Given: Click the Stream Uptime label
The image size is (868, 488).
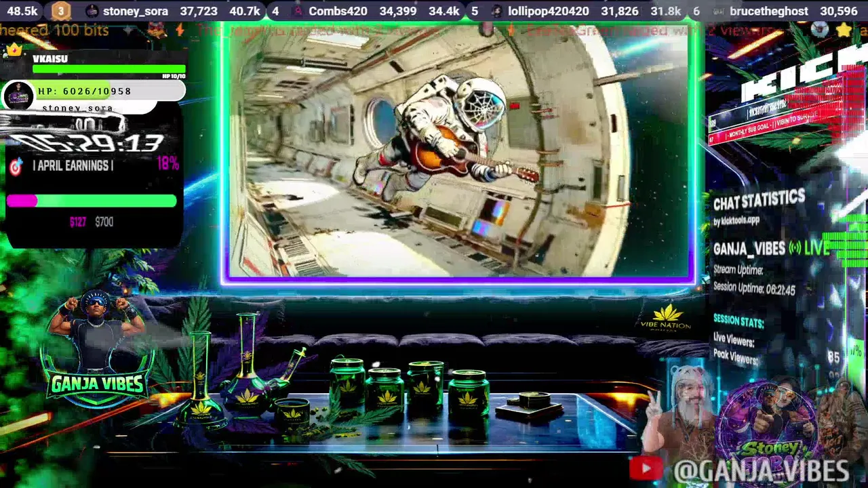Looking at the screenshot, I should point(738,270).
